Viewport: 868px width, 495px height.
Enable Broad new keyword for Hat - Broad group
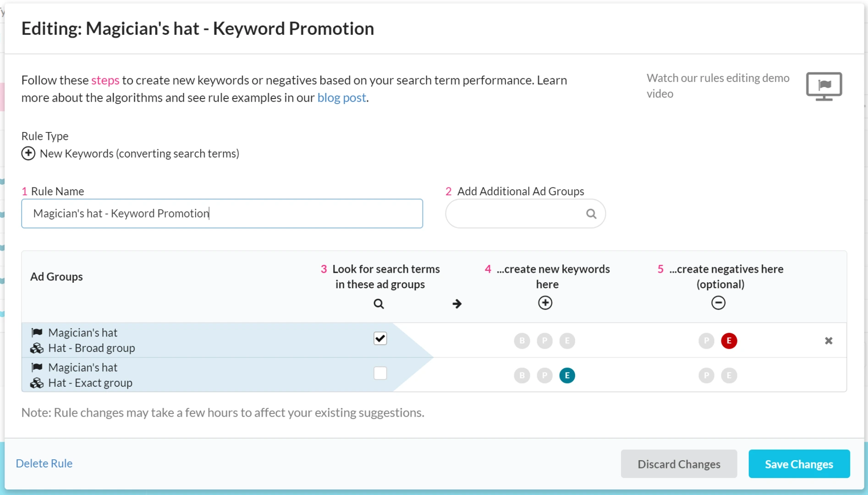pyautogui.click(x=522, y=341)
